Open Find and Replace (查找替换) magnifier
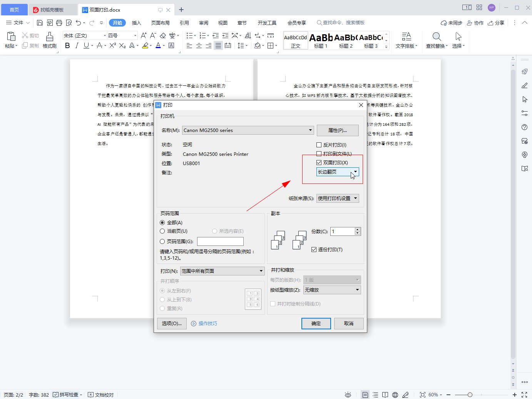 [437, 37]
